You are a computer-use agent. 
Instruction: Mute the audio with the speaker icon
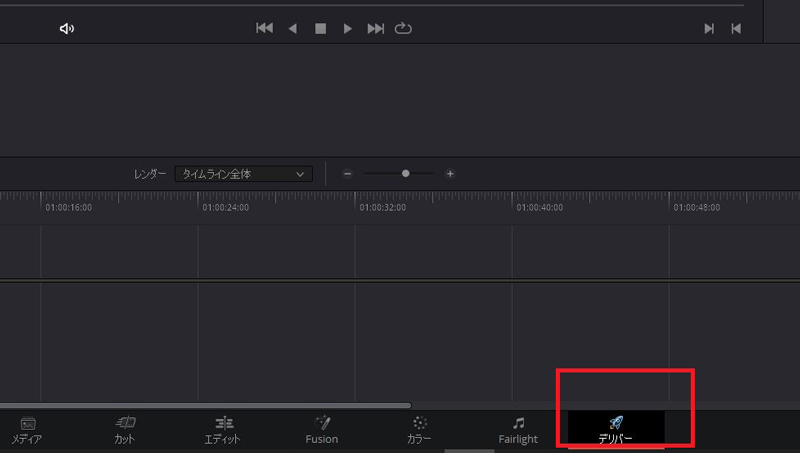(67, 29)
